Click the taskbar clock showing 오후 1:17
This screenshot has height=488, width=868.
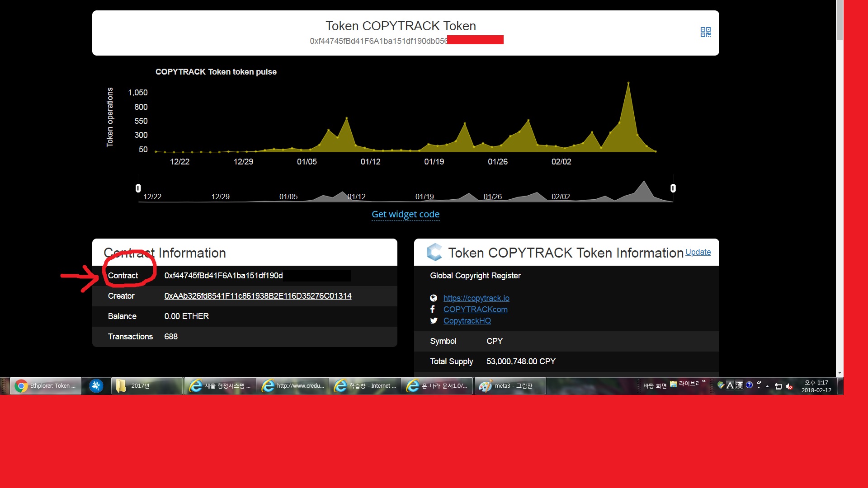coord(816,386)
